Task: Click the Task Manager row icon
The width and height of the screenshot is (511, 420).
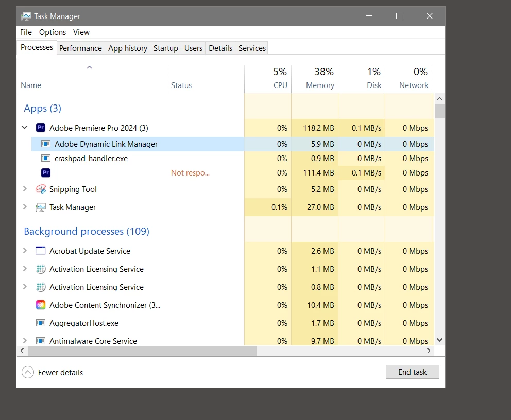Action: [x=41, y=207]
